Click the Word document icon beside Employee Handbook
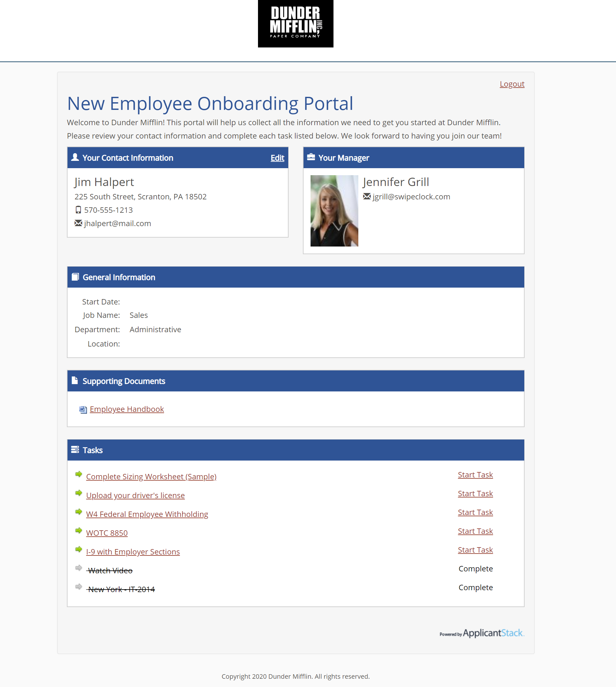616x687 pixels. point(83,410)
